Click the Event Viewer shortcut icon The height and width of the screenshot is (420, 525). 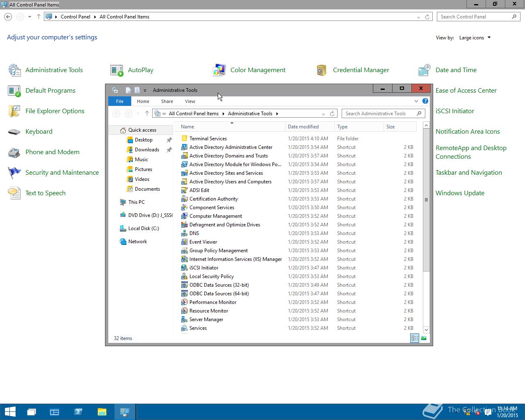point(185,242)
